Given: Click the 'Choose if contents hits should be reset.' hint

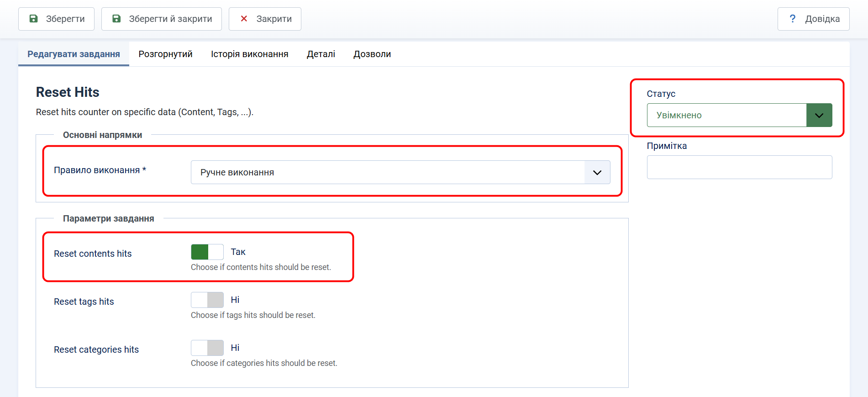Looking at the screenshot, I should coord(261,267).
